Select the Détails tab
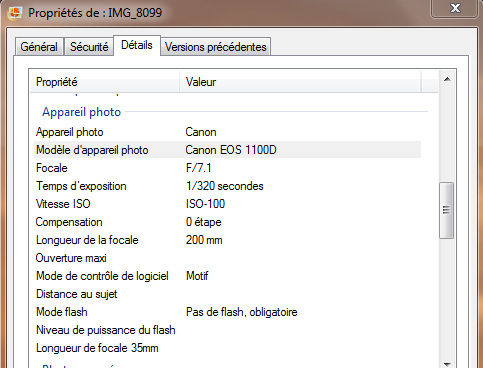The width and height of the screenshot is (483, 368). pyautogui.click(x=137, y=45)
